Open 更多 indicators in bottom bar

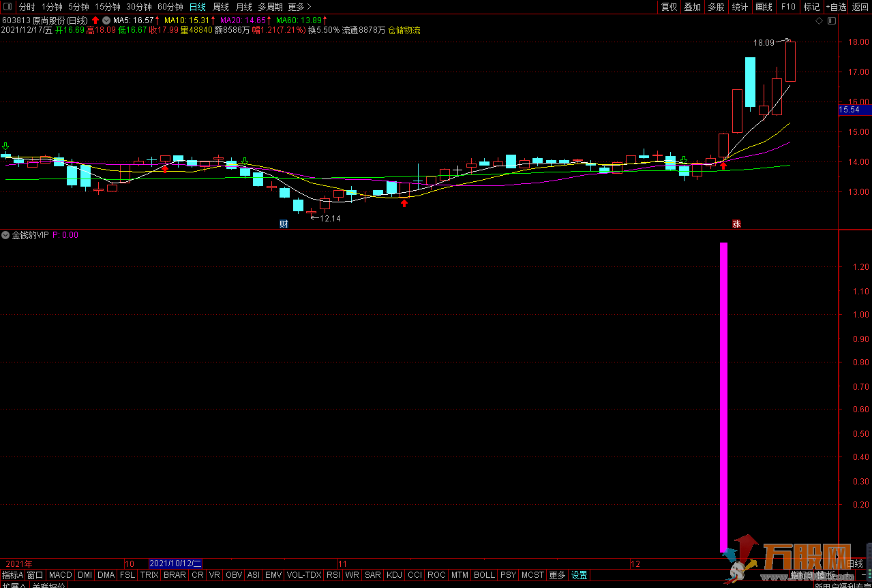[557, 575]
